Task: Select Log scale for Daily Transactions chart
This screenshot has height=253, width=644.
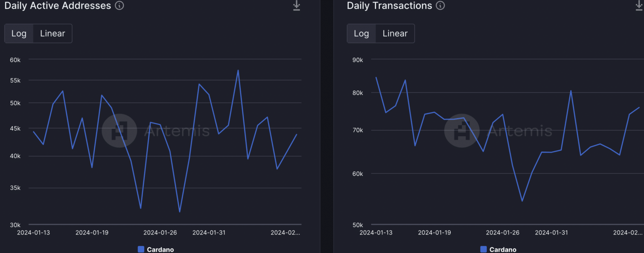Action: coord(361,34)
